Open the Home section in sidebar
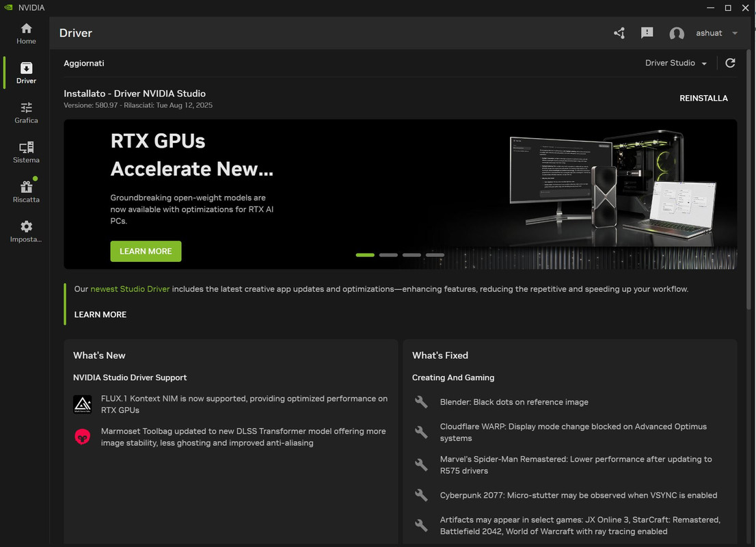Screen dimensions: 756x547 26,34
